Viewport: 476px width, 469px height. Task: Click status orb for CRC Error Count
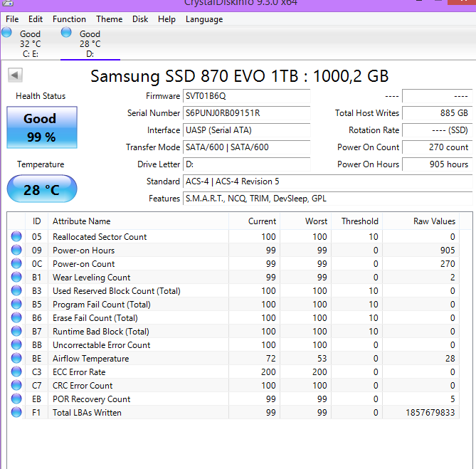tap(16, 385)
